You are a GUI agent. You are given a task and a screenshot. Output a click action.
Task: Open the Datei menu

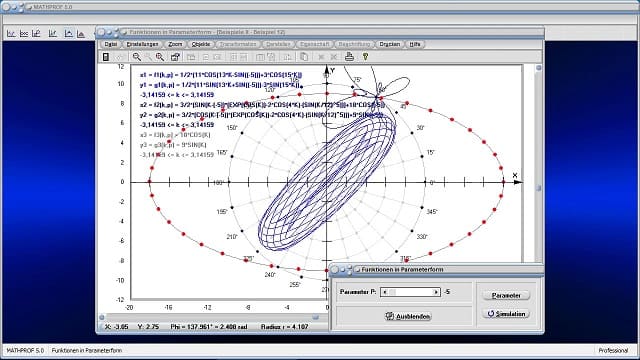pyautogui.click(x=111, y=44)
